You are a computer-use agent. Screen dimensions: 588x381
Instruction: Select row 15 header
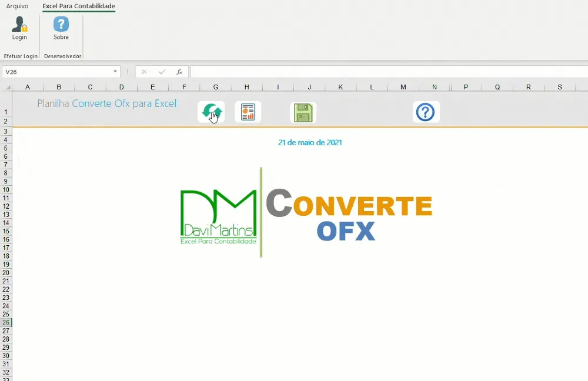pyautogui.click(x=6, y=231)
